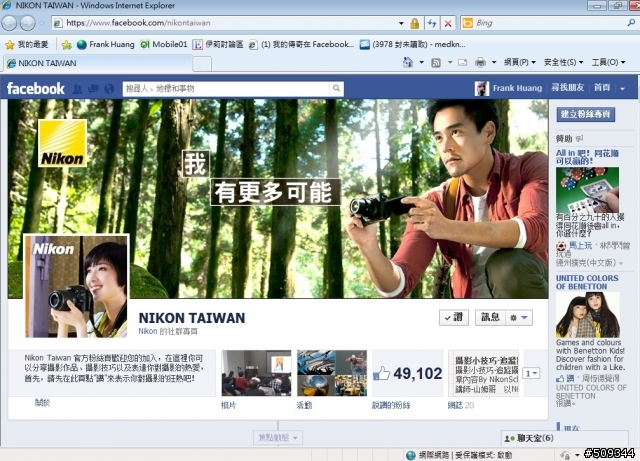The height and width of the screenshot is (461, 640).
Task: Click the Facebook messages icon
Action: tap(93, 89)
